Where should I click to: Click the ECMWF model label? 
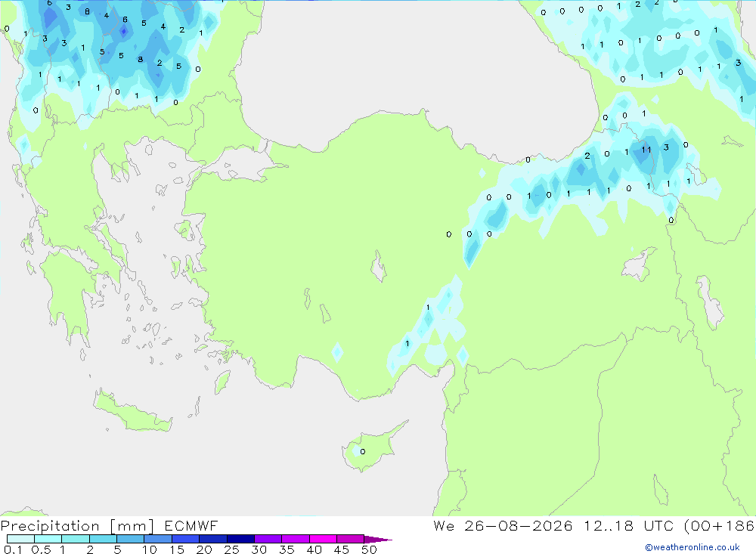click(x=191, y=525)
